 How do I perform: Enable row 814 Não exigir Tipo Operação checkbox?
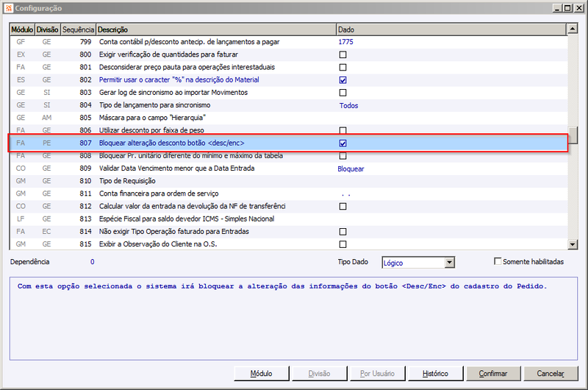(x=343, y=232)
